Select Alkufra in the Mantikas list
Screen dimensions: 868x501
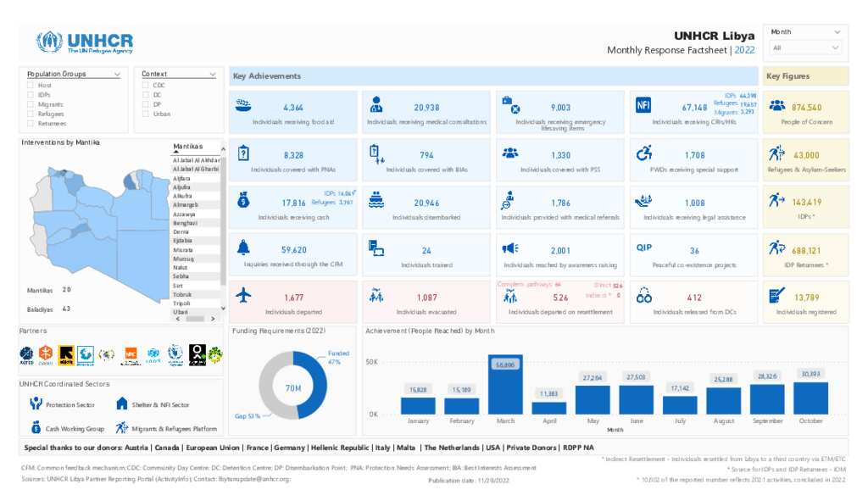pos(196,196)
